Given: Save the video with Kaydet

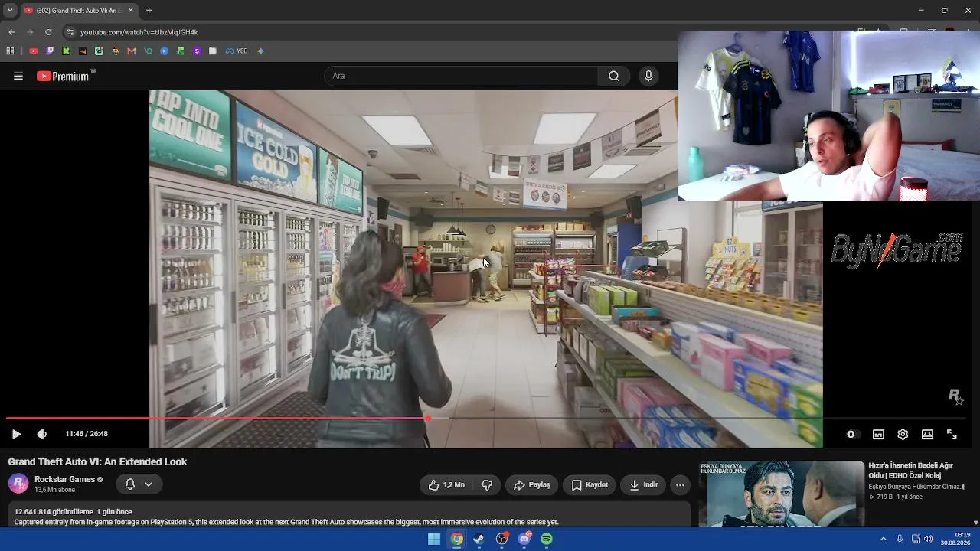Looking at the screenshot, I should point(590,484).
